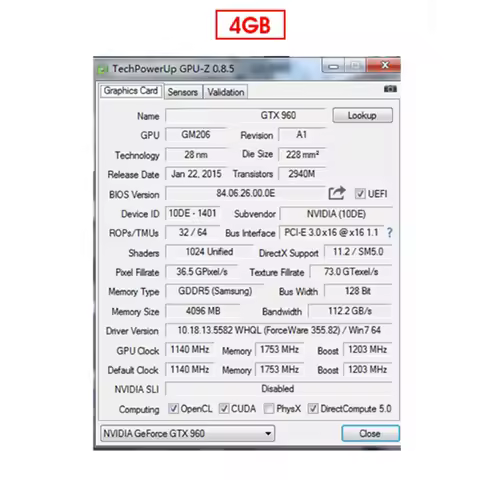The image size is (480, 480).
Task: Click the Close button
Action: point(370,433)
